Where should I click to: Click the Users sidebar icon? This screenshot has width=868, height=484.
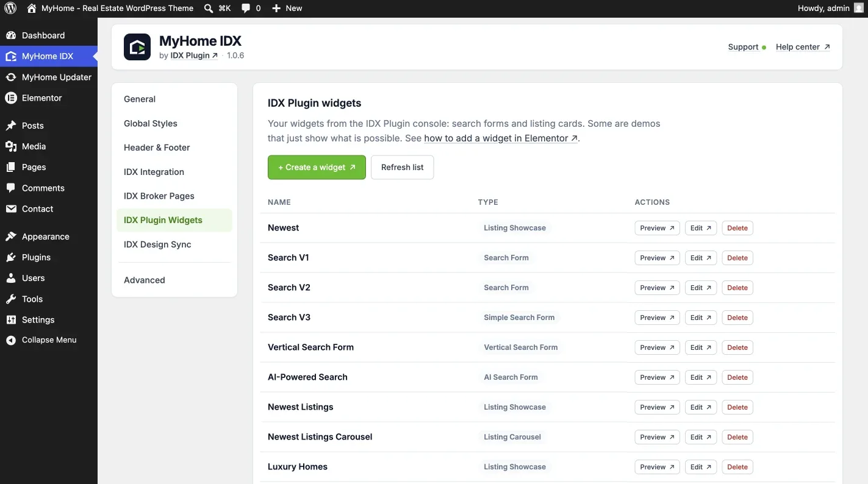click(x=11, y=278)
